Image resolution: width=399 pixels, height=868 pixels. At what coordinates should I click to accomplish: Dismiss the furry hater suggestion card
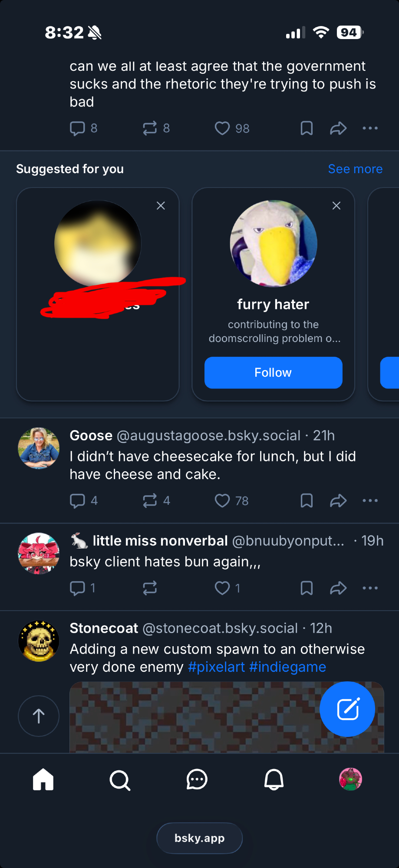click(336, 206)
